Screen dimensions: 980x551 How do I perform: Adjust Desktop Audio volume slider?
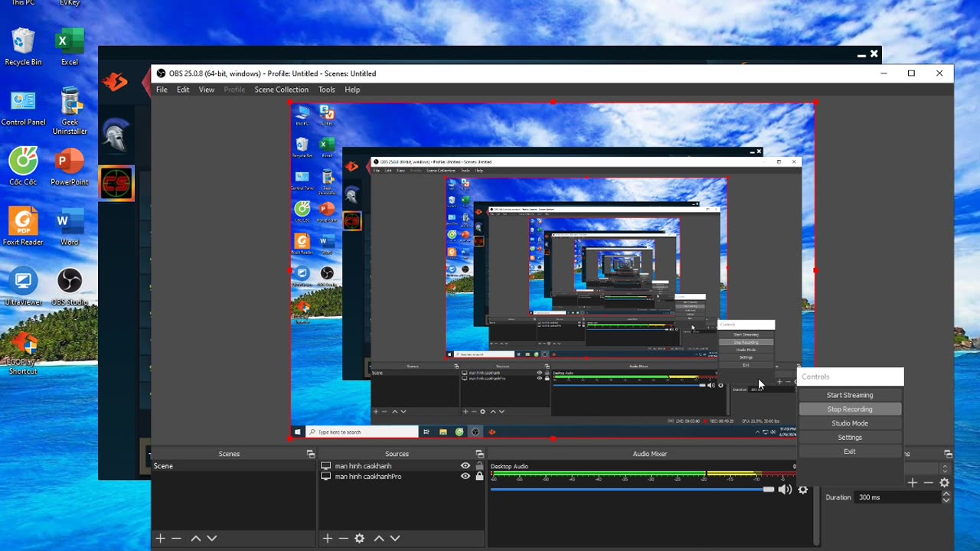[x=632, y=489]
